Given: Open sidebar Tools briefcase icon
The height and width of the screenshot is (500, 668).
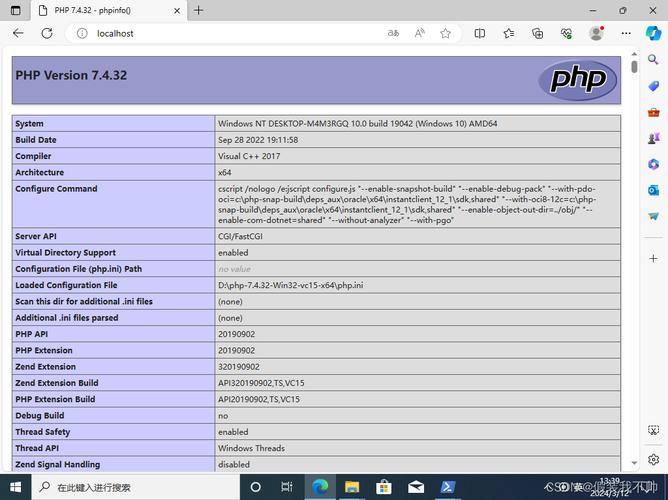Looking at the screenshot, I should click(x=654, y=112).
